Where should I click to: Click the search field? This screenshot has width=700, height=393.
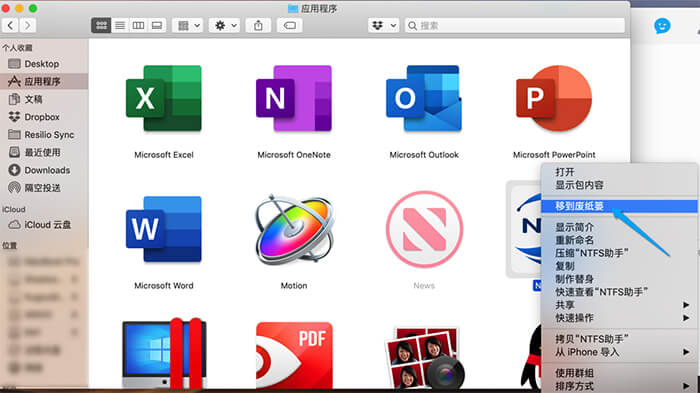[x=515, y=25]
